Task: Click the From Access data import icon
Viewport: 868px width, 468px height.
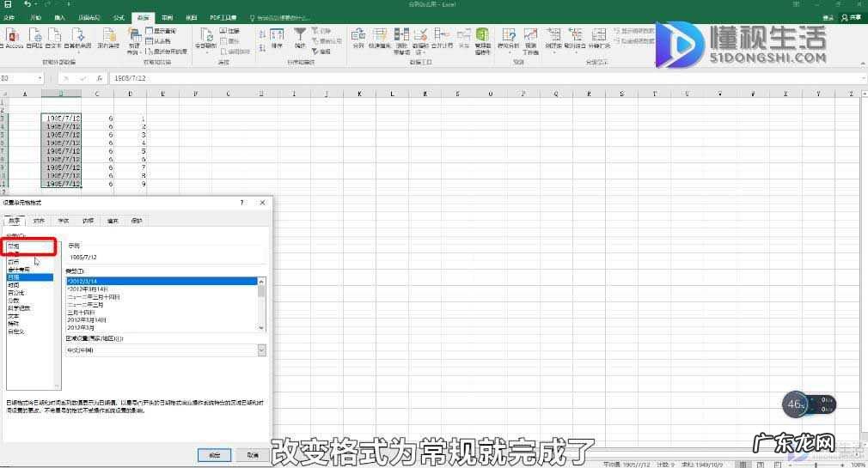Action: click(13, 36)
